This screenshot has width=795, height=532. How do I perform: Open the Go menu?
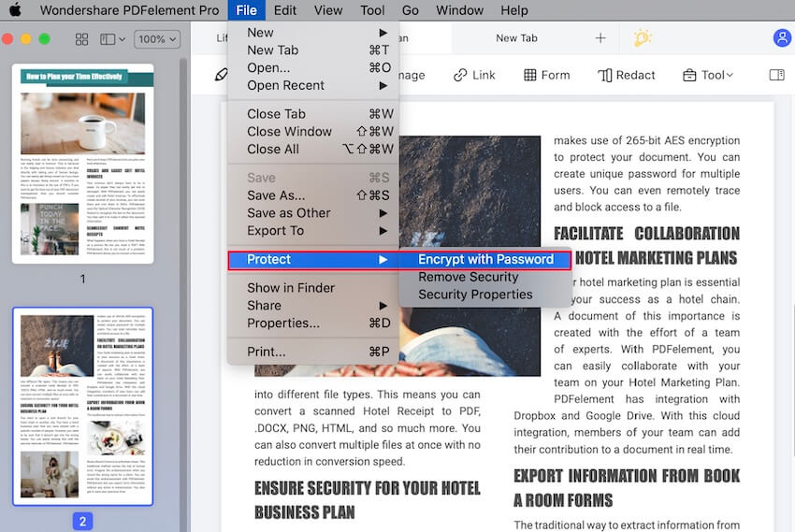411,10
